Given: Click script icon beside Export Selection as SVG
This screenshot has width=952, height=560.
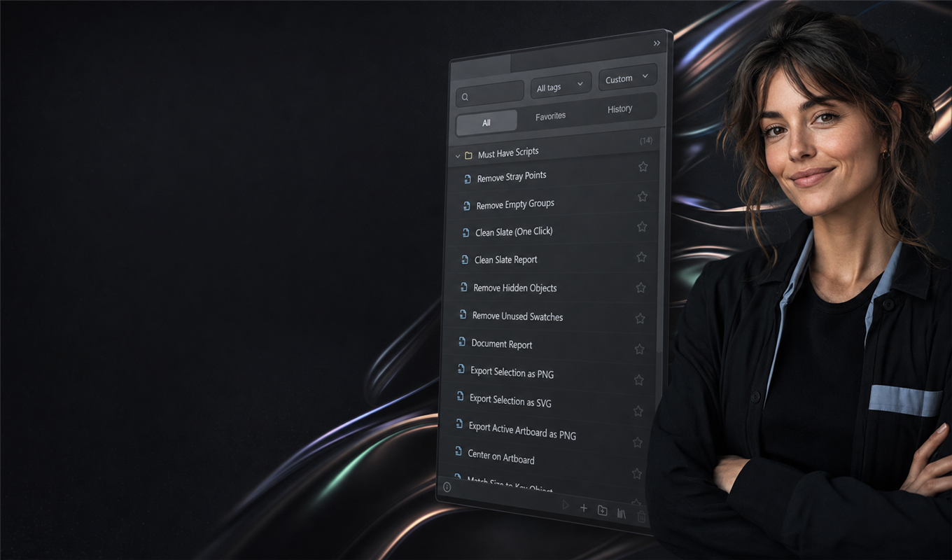Looking at the screenshot, I should click(460, 396).
